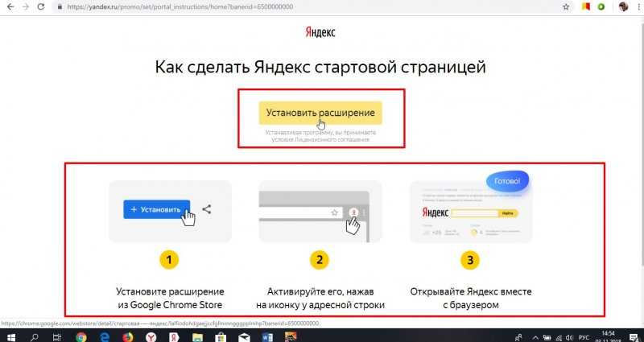
Task: Open Microsoft Word from the taskbar
Action: click(x=267, y=337)
